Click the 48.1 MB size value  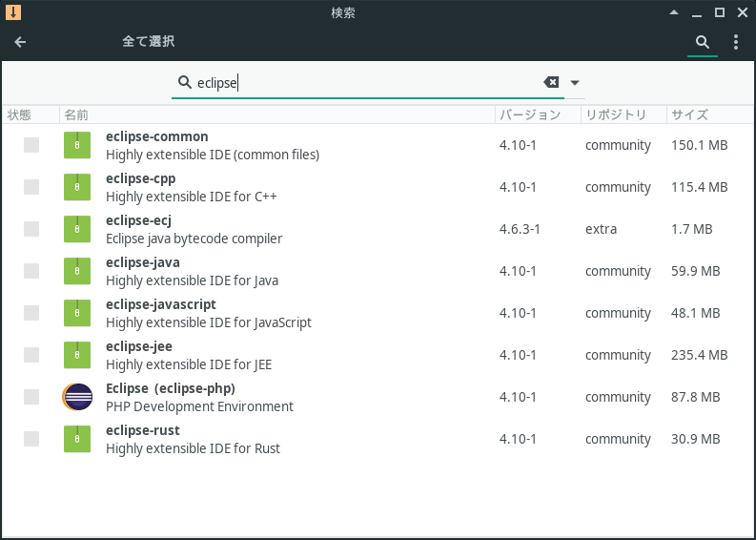[x=696, y=313]
